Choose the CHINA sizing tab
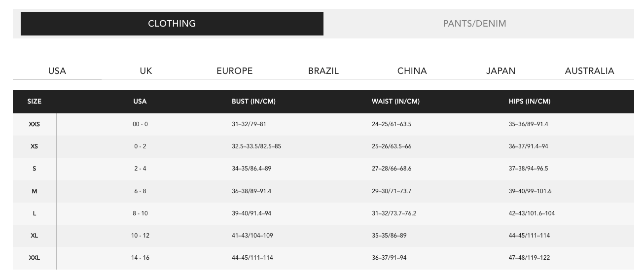Image resolution: width=644 pixels, height=275 pixels. point(412,71)
